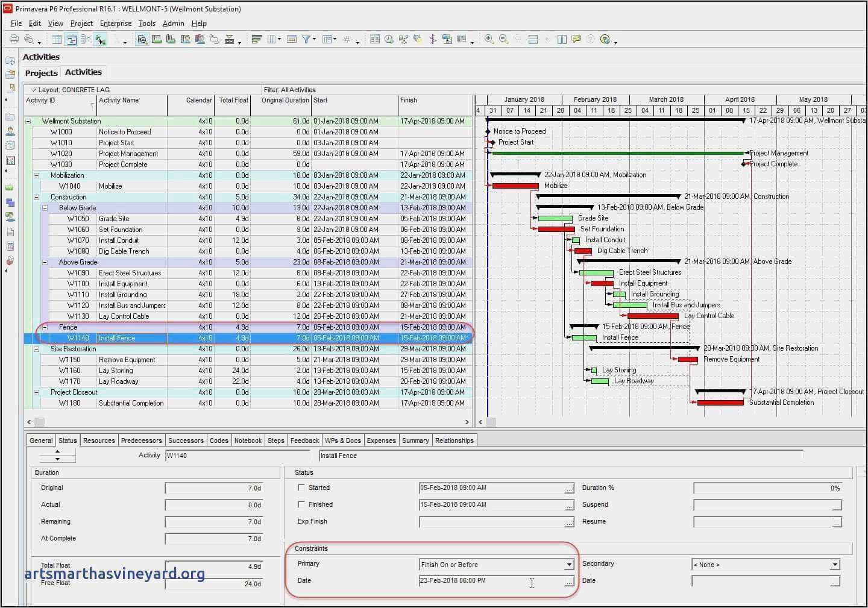Sort by the Total Float column header
868x608 pixels.
233,105
